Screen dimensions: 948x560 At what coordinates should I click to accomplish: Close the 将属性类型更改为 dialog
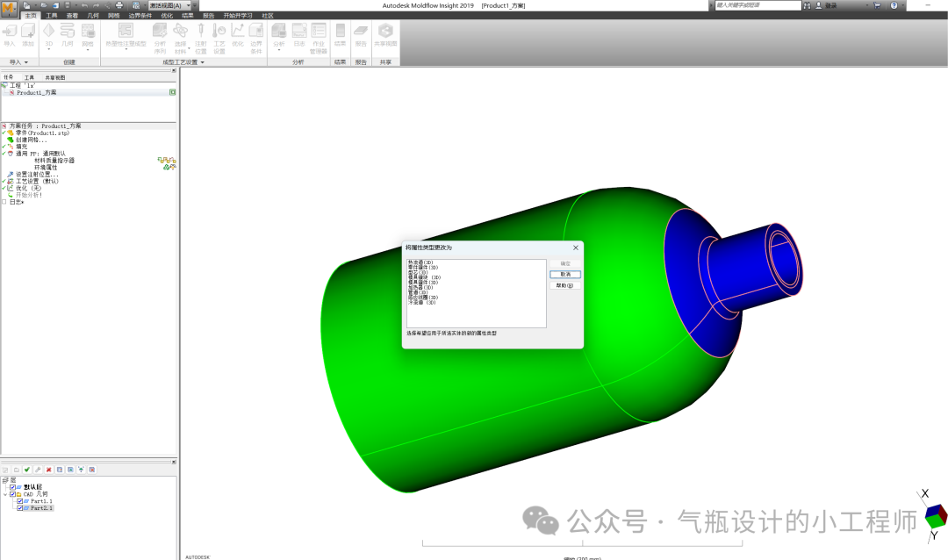click(576, 248)
